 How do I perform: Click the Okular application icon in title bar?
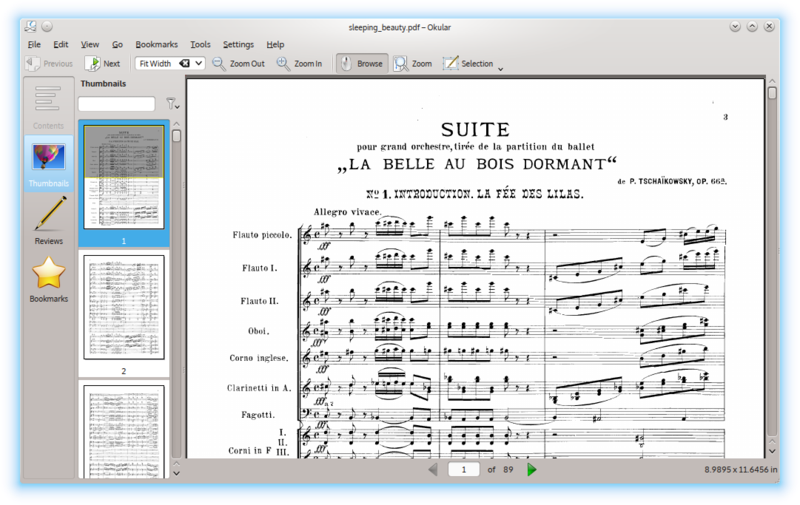pos(31,26)
